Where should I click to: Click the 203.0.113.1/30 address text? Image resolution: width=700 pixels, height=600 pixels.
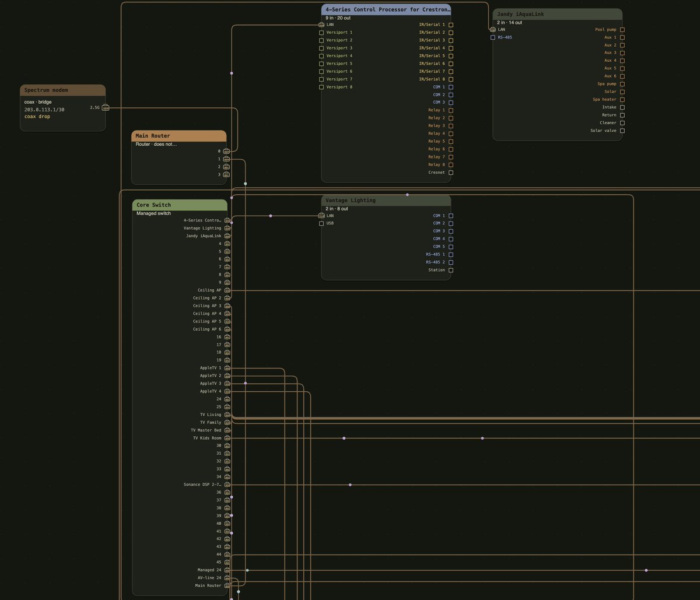[44, 110]
